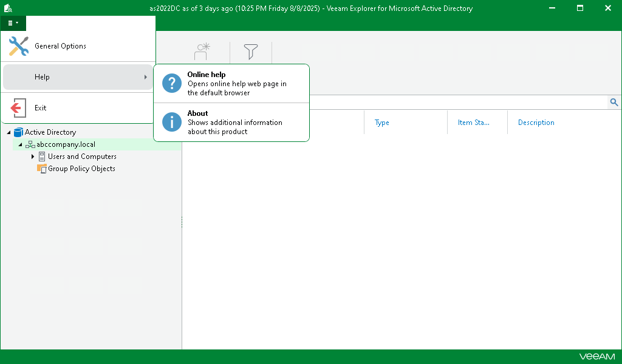Select the Group Policy Objects icon
Viewport: 622px width, 364px height.
click(x=42, y=168)
